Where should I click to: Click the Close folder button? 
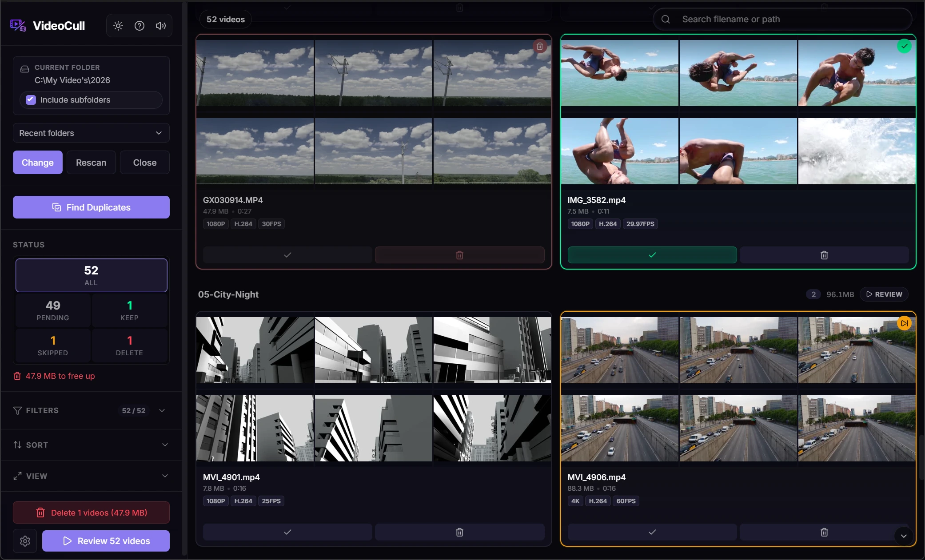[x=145, y=163]
